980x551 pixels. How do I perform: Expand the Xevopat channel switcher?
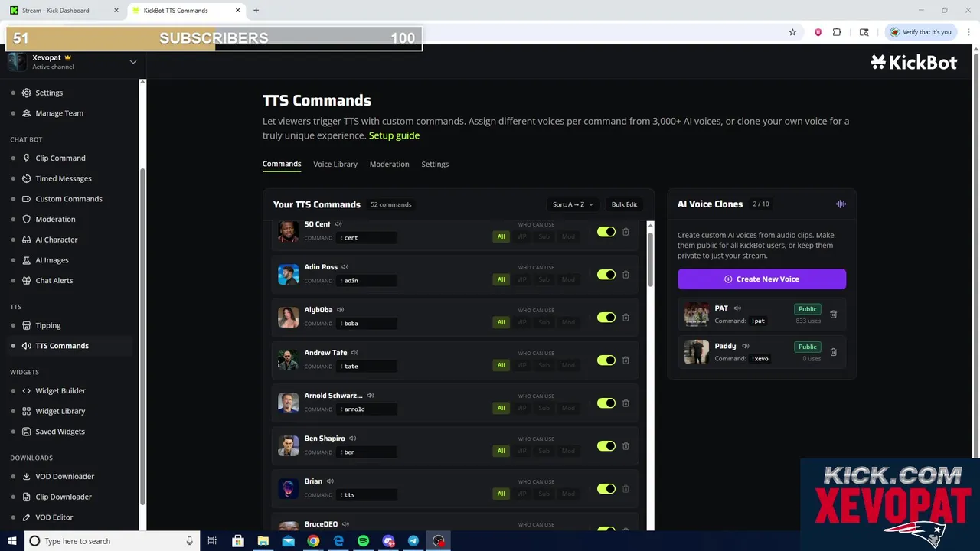pos(133,62)
